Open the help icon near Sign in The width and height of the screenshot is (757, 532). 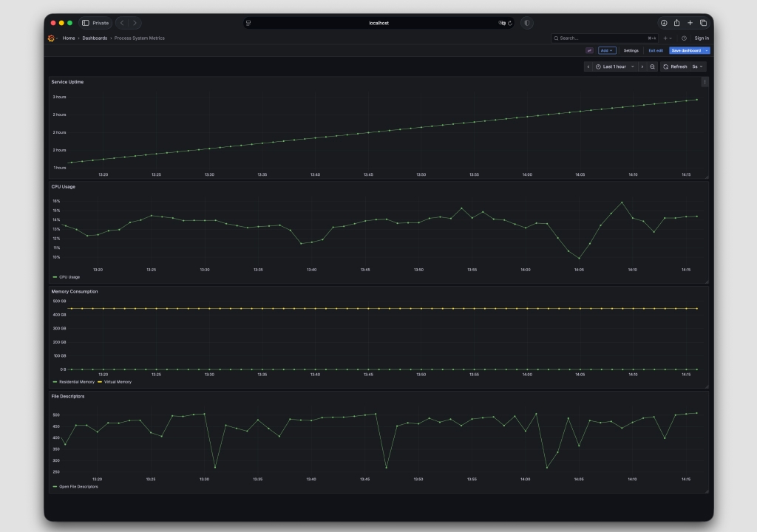click(685, 38)
